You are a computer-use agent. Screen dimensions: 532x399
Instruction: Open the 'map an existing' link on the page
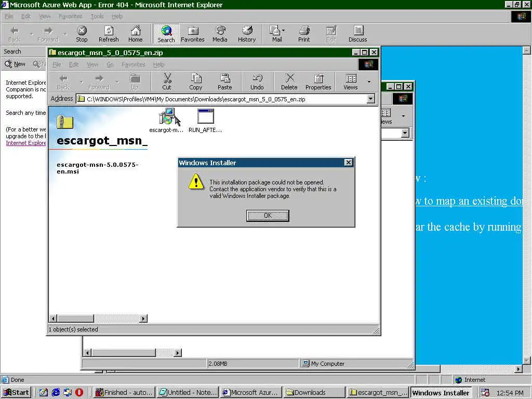pos(469,201)
